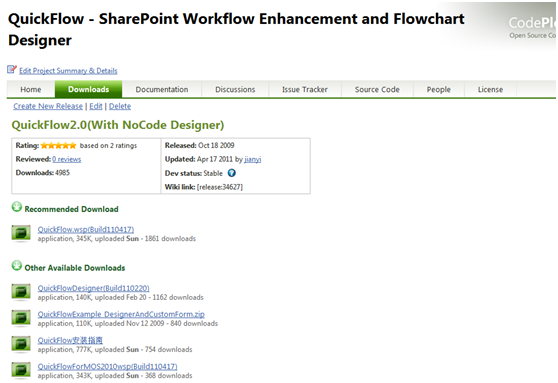Click the green arrow icon next to Other Available Downloads

click(17, 266)
